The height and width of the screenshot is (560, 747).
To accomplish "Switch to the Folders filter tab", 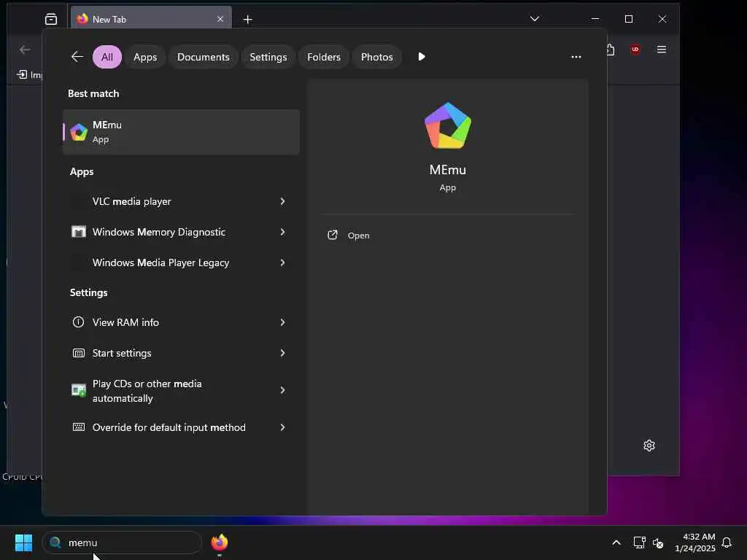I will (x=324, y=57).
